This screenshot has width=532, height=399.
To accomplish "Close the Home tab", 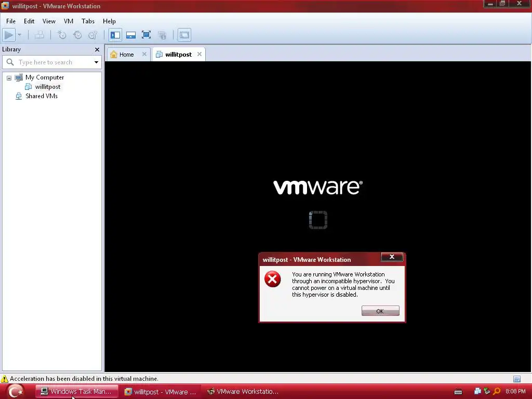I will pos(144,54).
